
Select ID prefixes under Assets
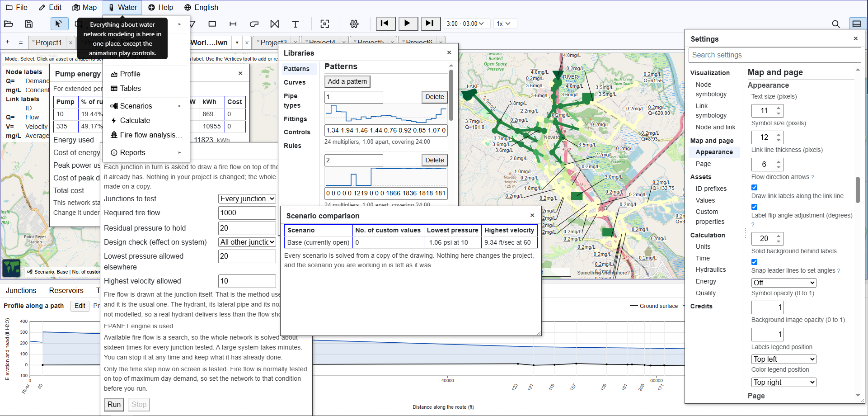[x=711, y=189]
